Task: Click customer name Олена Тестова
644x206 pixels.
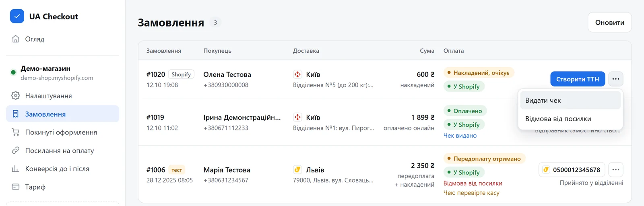Action: pos(227,74)
